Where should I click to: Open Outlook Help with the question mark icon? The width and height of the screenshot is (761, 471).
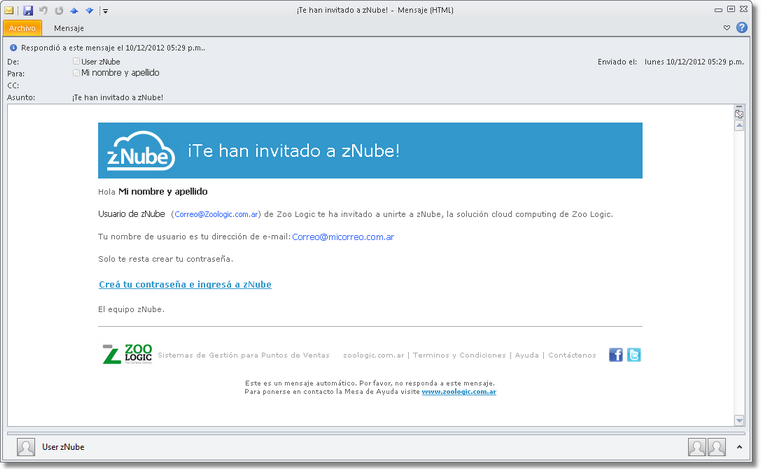pos(742,27)
